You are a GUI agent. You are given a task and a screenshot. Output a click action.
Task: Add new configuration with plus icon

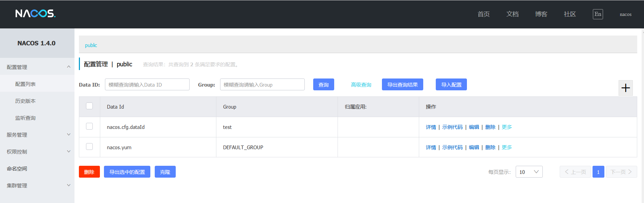625,88
